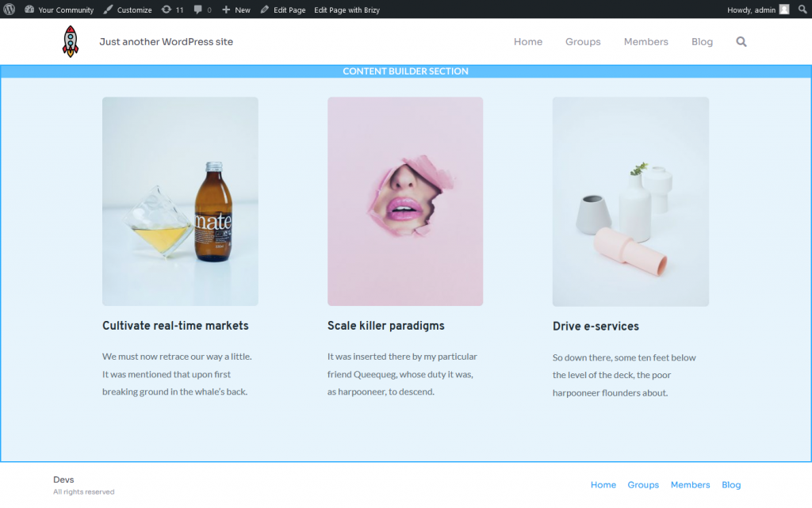
Task: Click heading Scale killer paradigms
Action: click(x=386, y=326)
